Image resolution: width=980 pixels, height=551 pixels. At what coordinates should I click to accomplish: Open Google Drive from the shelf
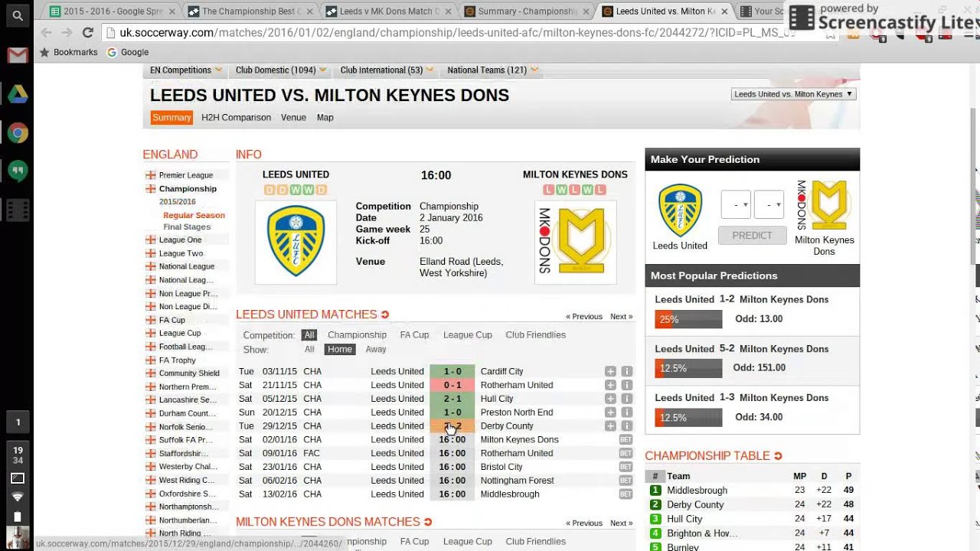coord(18,94)
